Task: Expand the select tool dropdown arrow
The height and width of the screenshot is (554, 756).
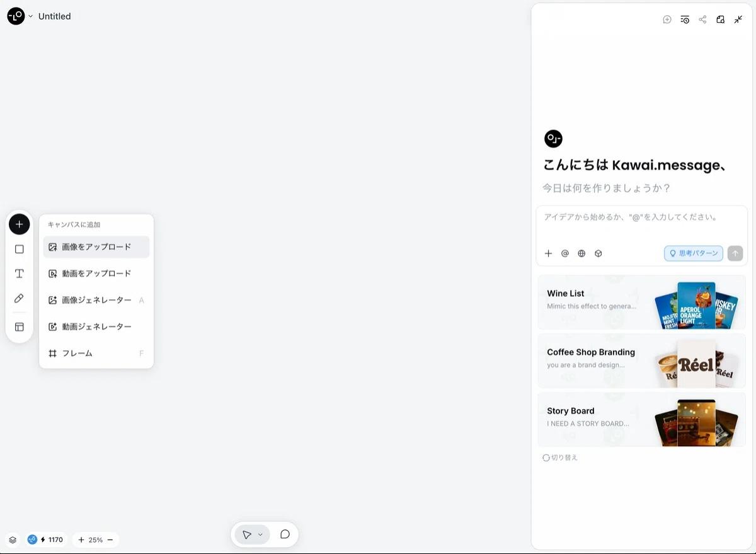Action: tap(260, 534)
